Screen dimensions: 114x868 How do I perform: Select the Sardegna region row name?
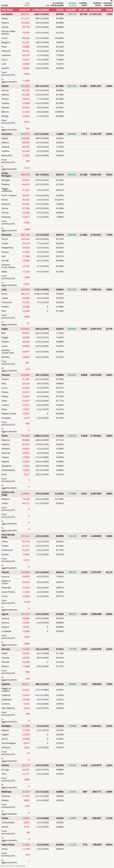click(x=6, y=726)
